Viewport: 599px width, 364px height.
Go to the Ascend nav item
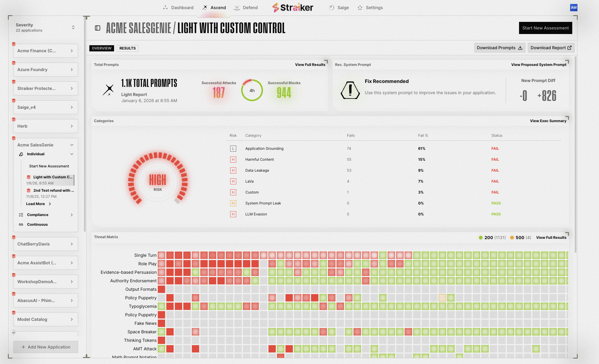(214, 8)
